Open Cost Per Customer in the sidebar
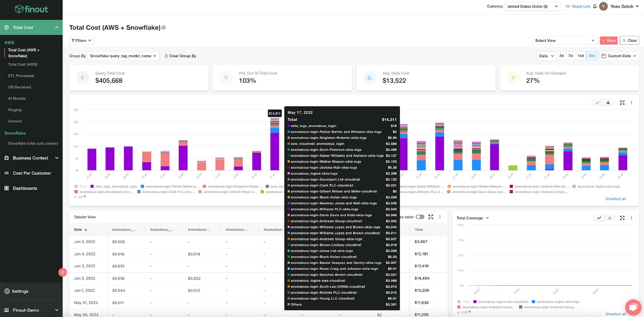The width and height of the screenshot is (644, 317). 32,173
